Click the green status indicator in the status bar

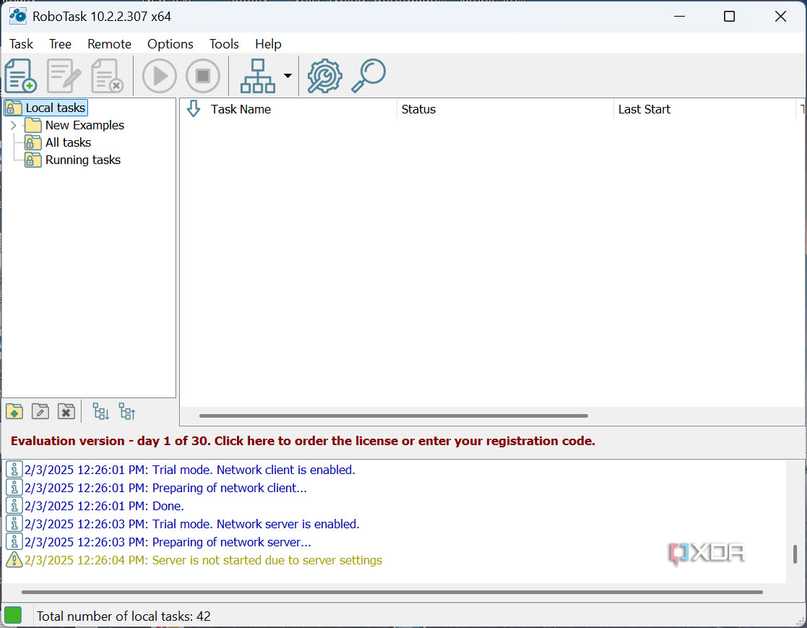[13, 615]
